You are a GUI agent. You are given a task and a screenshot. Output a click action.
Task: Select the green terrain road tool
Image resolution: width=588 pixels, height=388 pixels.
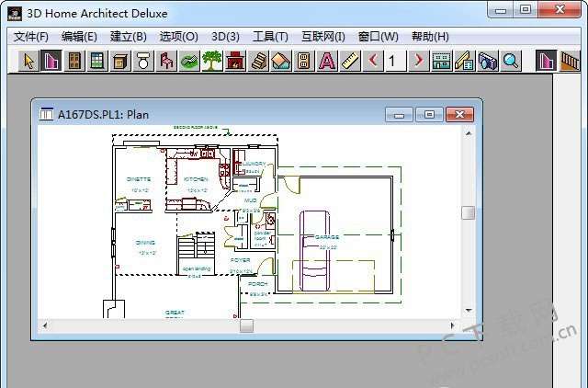pos(189,61)
